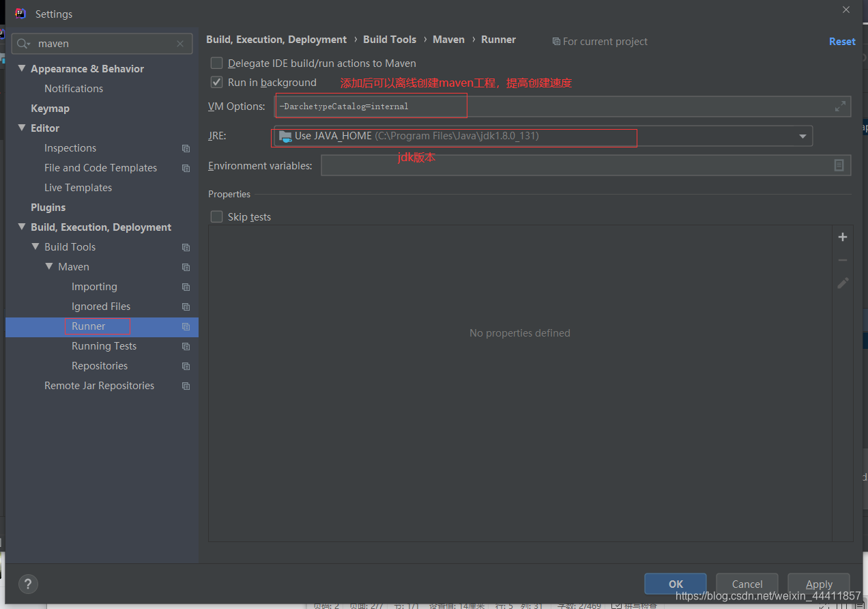Screen dimensions: 868x609
Task: Click project-level icon next to Maven
Action: [x=186, y=267]
